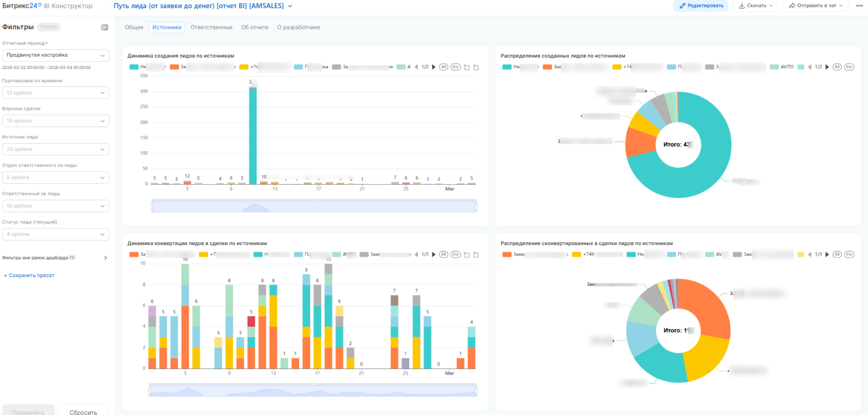The width and height of the screenshot is (868, 415).
Task: Click the Редактировать button
Action: [x=701, y=5]
